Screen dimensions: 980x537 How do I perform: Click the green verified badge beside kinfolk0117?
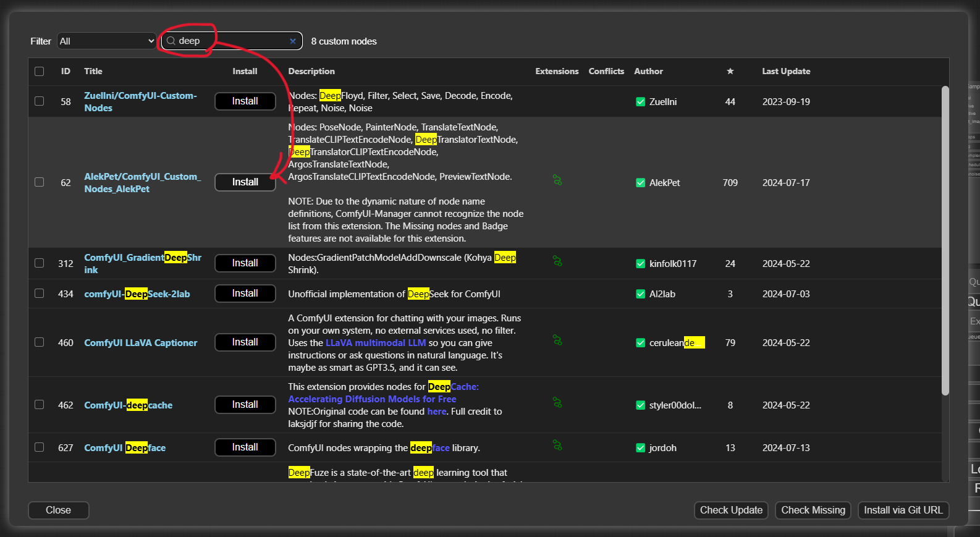[x=641, y=264]
